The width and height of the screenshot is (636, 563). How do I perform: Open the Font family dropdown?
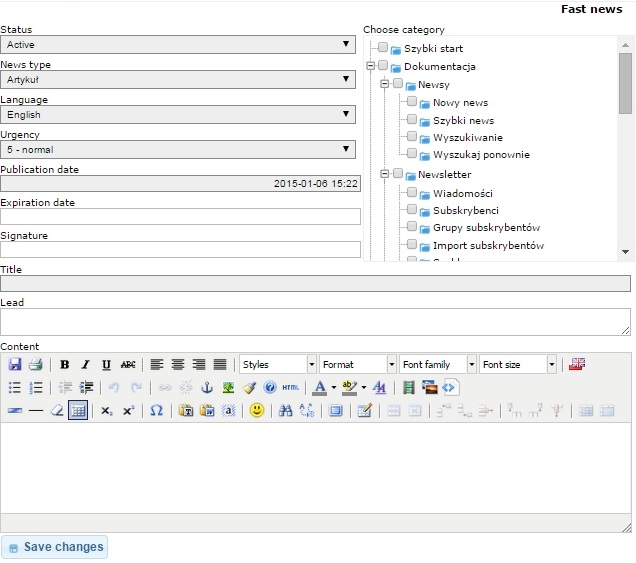(x=438, y=364)
